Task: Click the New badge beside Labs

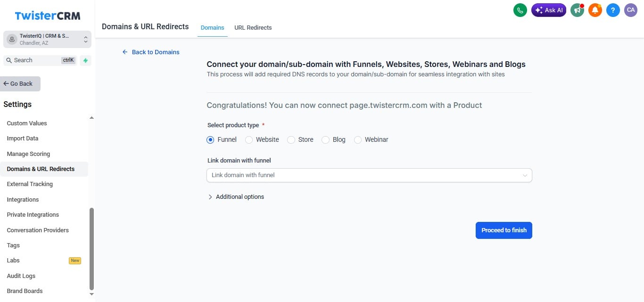Action: 75,261
